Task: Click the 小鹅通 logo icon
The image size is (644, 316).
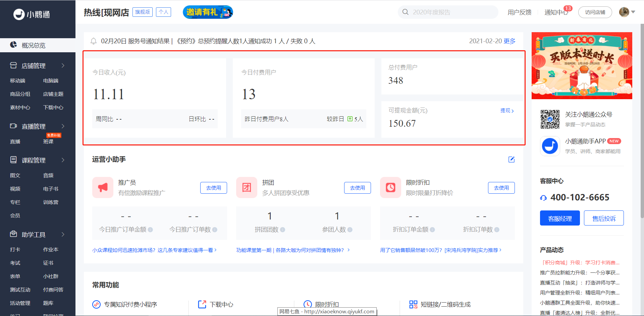Action: 19,14
